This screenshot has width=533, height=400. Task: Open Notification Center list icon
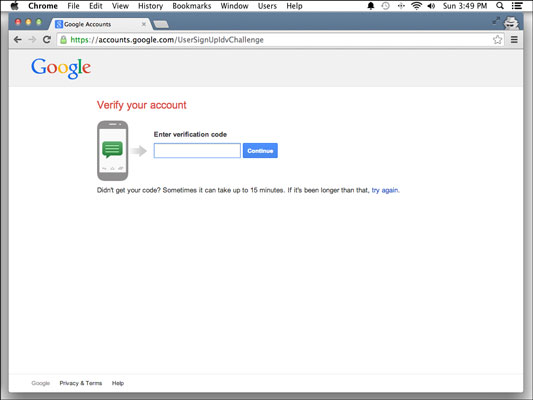pos(517,6)
